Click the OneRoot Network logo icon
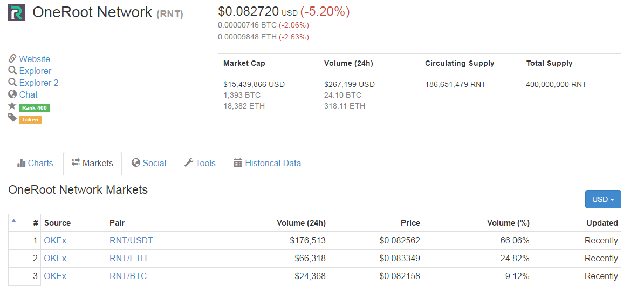The height and width of the screenshot is (298, 644). pos(17,12)
